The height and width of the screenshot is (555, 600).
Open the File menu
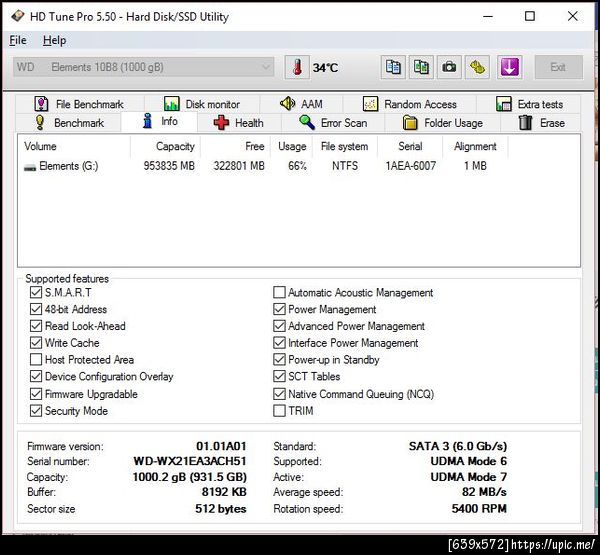pyautogui.click(x=18, y=40)
